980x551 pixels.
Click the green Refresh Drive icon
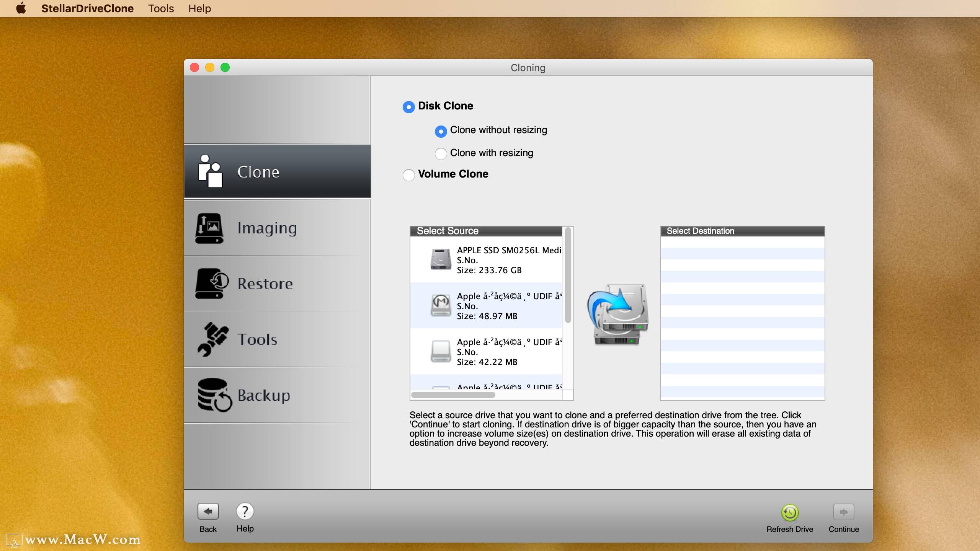tap(790, 512)
